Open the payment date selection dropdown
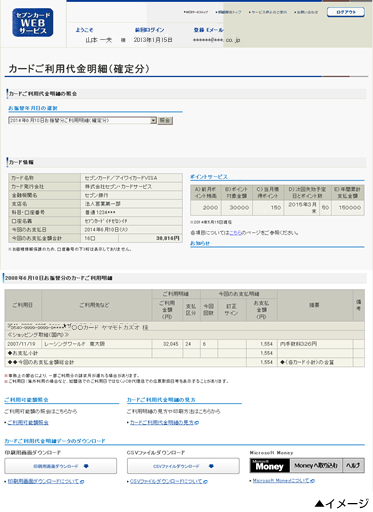Viewport: 373px width, 512px height. click(82, 120)
